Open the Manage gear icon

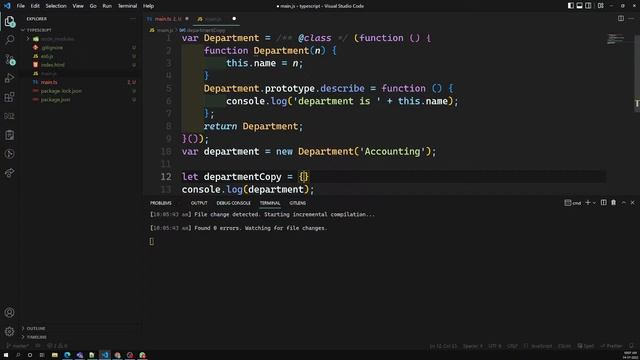point(9,331)
